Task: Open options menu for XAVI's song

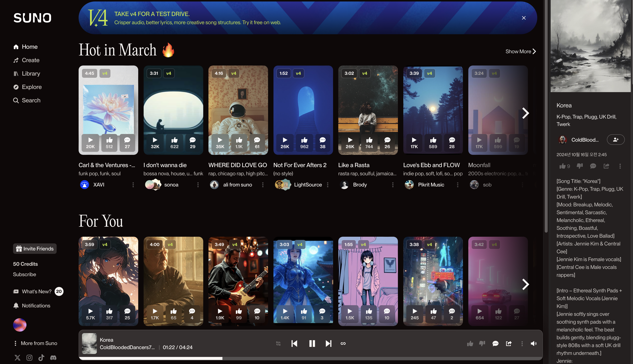Action: click(x=133, y=184)
